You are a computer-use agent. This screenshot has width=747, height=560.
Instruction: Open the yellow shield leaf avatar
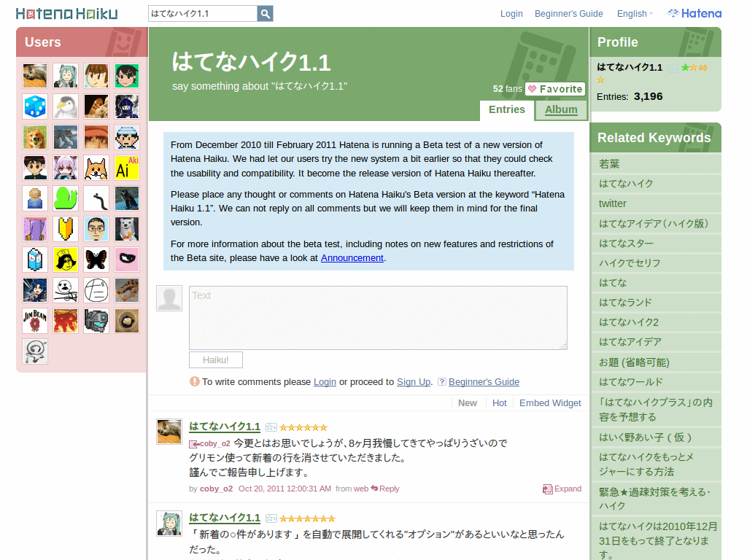pos(66,229)
